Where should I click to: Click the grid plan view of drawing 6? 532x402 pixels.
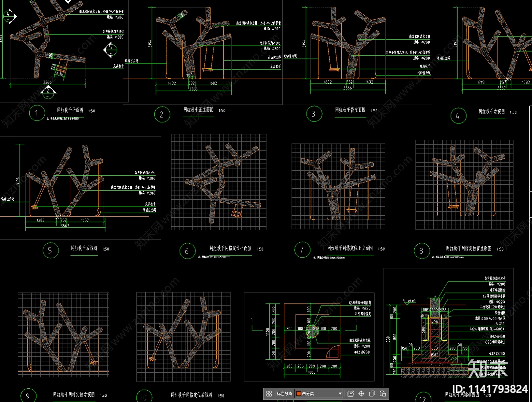[x=219, y=182]
